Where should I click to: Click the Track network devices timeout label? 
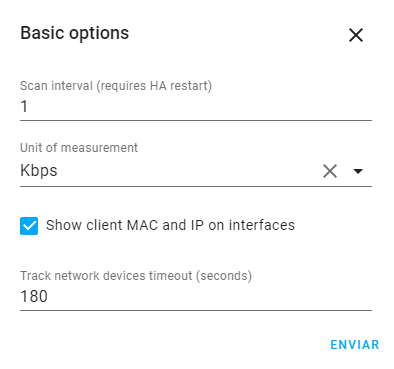pos(136,276)
